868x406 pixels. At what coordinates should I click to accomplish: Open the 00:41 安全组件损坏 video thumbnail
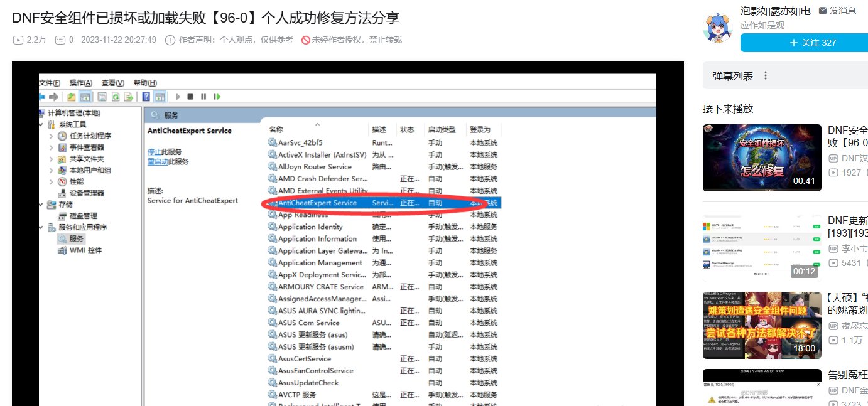[x=762, y=158]
